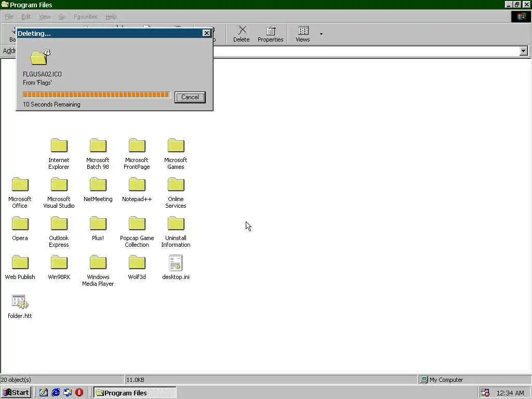Screen dimensions: 532x399
Task: Launch Internet Explorer from quick launch
Action: pyautogui.click(x=56, y=393)
